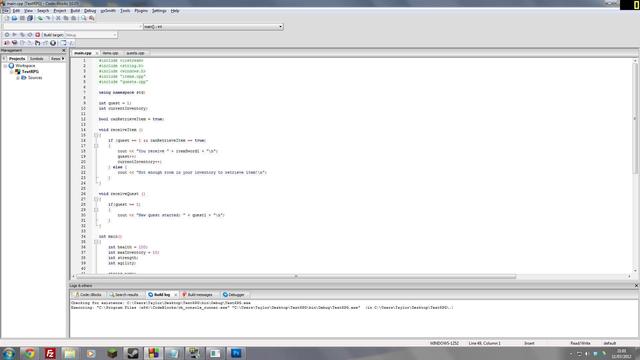The width and height of the screenshot is (640, 360).
Task: Show more Management tabs with right arrow
Action: coord(63,59)
